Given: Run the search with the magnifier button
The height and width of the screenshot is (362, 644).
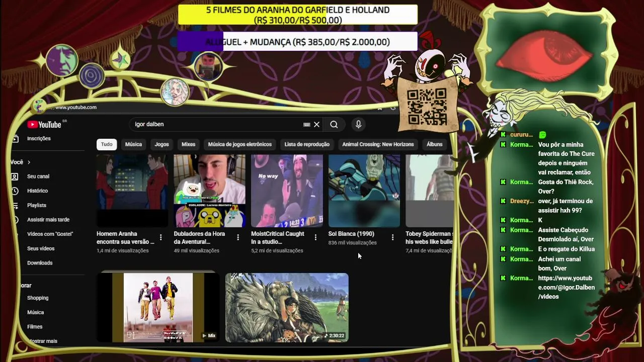Looking at the screenshot, I should click(334, 125).
